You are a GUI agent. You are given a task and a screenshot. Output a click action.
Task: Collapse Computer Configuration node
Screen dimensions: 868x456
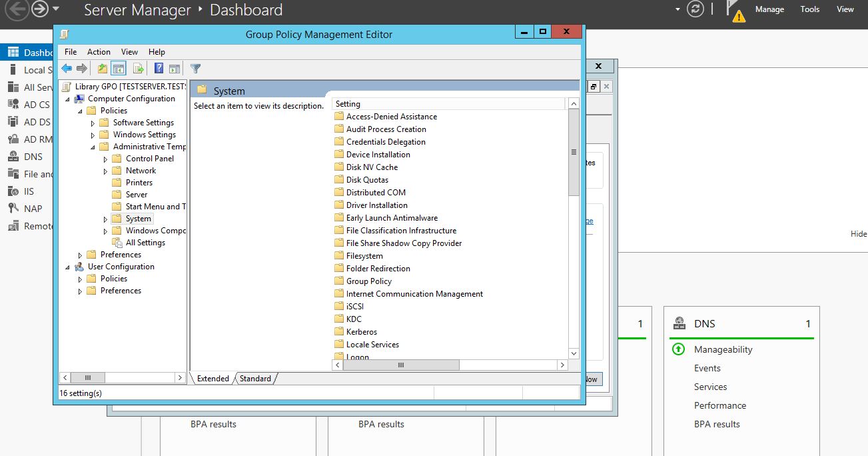click(x=67, y=99)
